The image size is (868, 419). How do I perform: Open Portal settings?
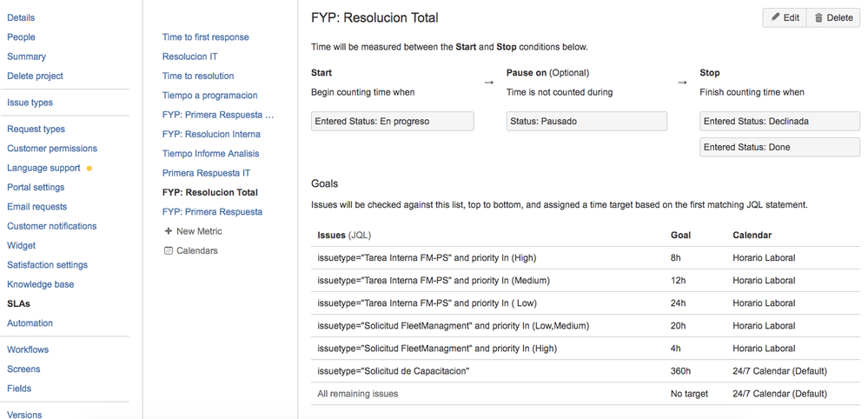[x=36, y=187]
